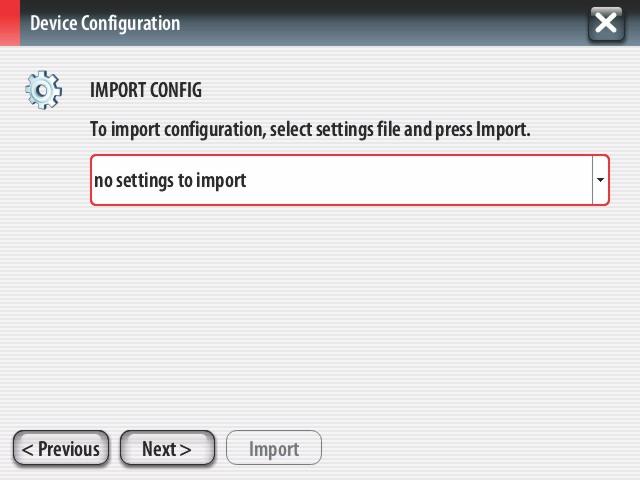Click the IMPORT CONFIG heading
The image size is (640, 480).
tap(146, 90)
